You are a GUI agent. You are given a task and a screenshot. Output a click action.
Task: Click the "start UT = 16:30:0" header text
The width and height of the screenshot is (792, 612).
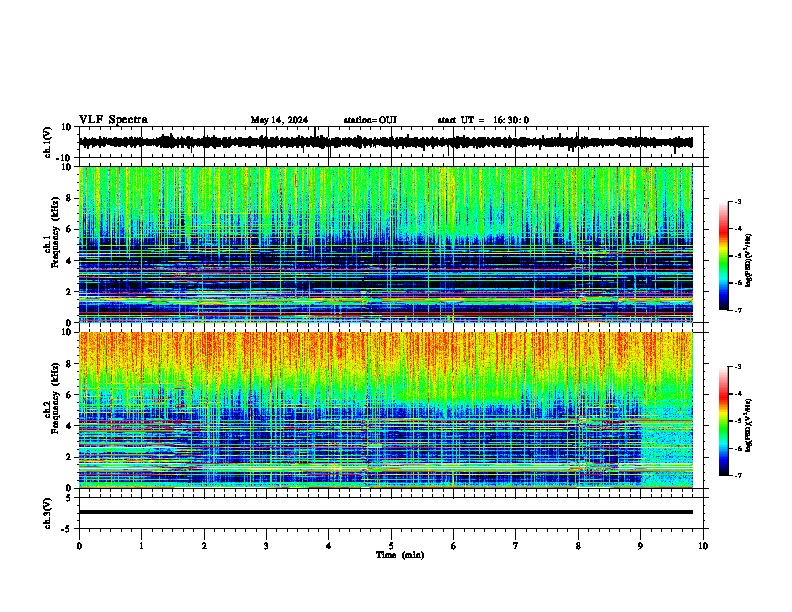[483, 120]
